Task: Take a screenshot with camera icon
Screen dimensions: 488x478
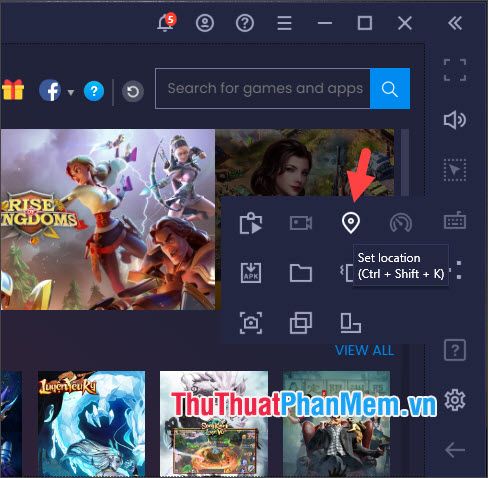Action: coord(251,323)
